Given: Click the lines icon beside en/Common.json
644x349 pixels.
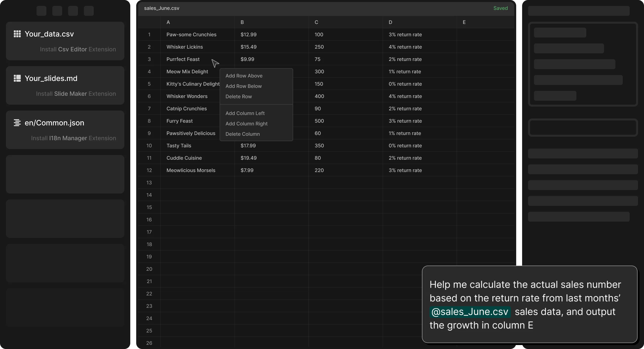Looking at the screenshot, I should (x=17, y=123).
